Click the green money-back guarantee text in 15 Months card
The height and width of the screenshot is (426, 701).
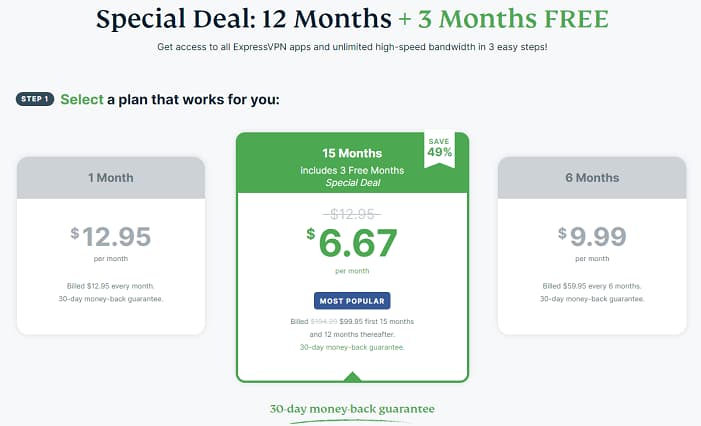tap(352, 347)
